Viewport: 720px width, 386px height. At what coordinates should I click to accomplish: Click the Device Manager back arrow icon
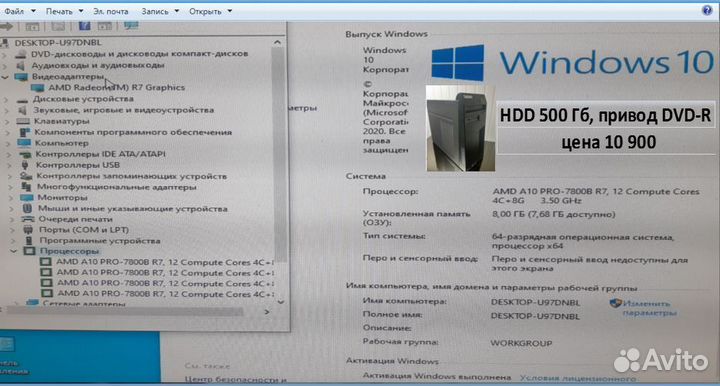[x=6, y=26]
